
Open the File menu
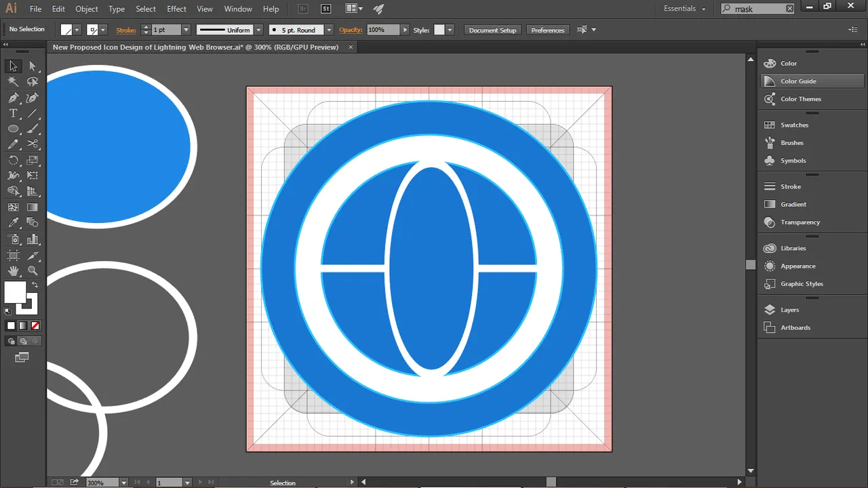[36, 9]
